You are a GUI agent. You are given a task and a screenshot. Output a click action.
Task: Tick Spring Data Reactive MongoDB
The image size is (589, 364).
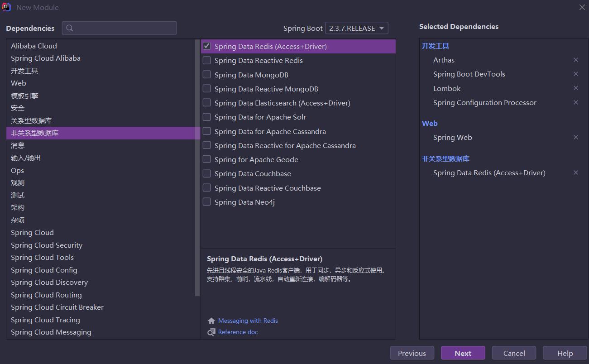pos(207,88)
